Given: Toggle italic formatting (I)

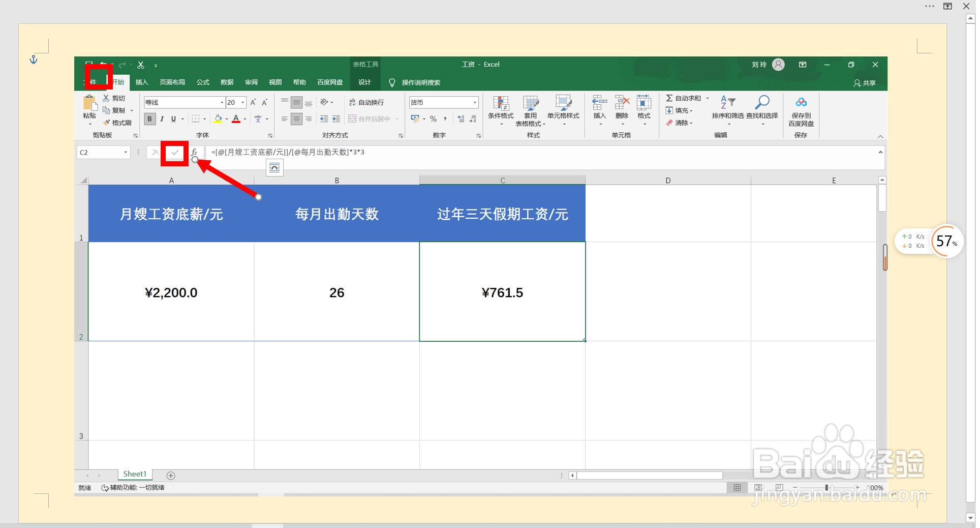Looking at the screenshot, I should (x=162, y=119).
